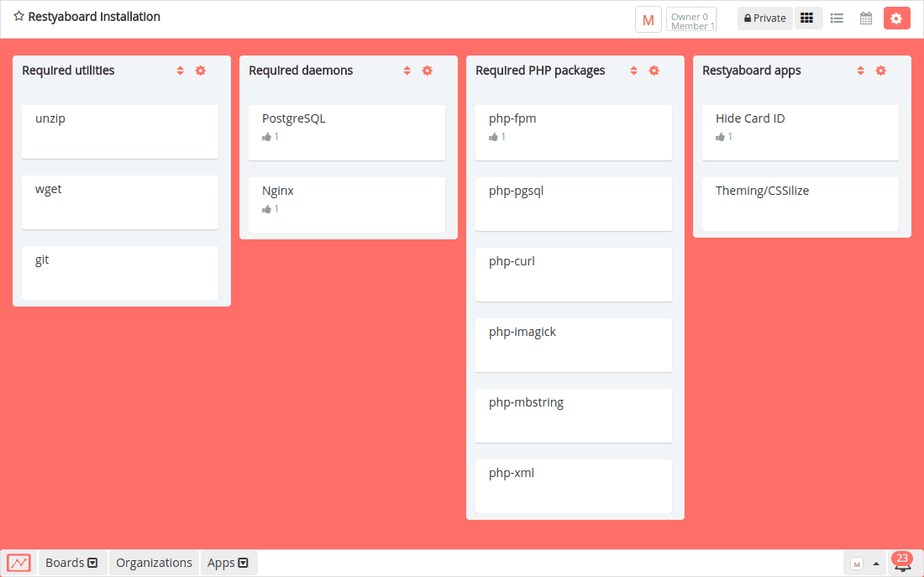
Task: Click the Owner 0 Member 1 counter
Action: (x=691, y=18)
